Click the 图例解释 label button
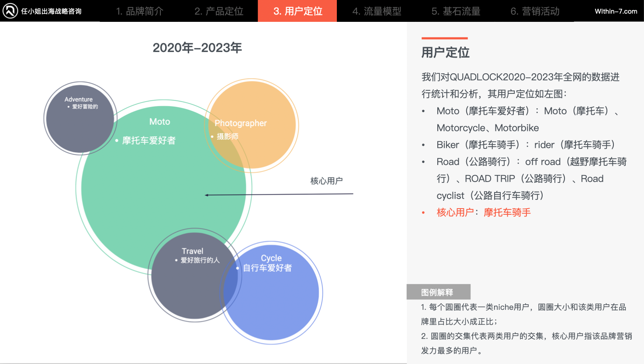This screenshot has width=644, height=364. pyautogui.click(x=439, y=292)
